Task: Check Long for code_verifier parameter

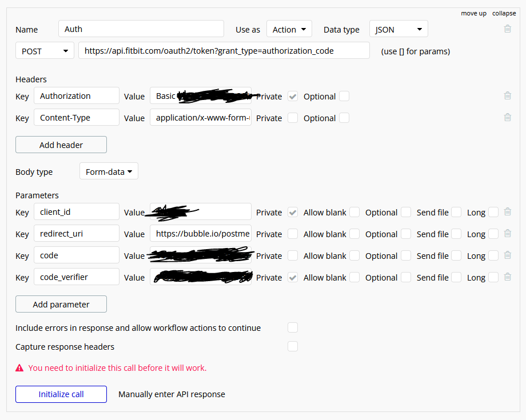Action: pyautogui.click(x=493, y=278)
